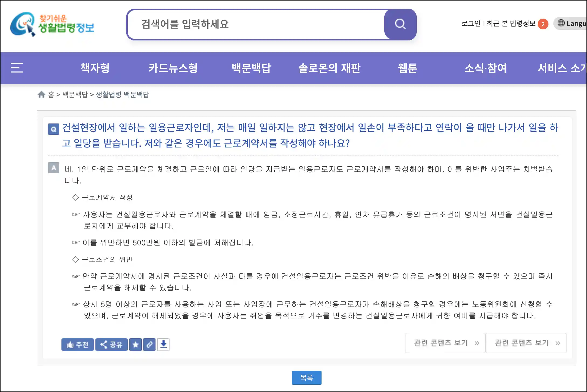This screenshot has height=392, width=587.
Task: Open the 카드뉴스형 menu
Action: coord(173,68)
